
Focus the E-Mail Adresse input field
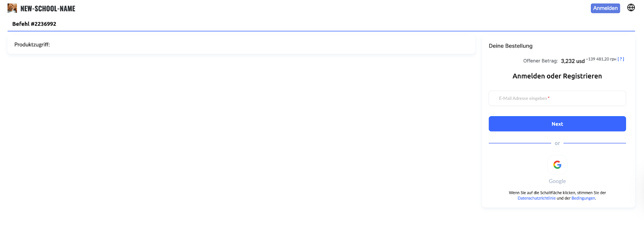tap(557, 98)
